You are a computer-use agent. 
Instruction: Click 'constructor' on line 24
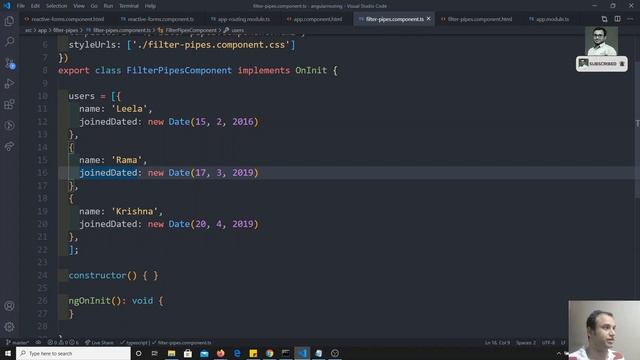point(98,275)
